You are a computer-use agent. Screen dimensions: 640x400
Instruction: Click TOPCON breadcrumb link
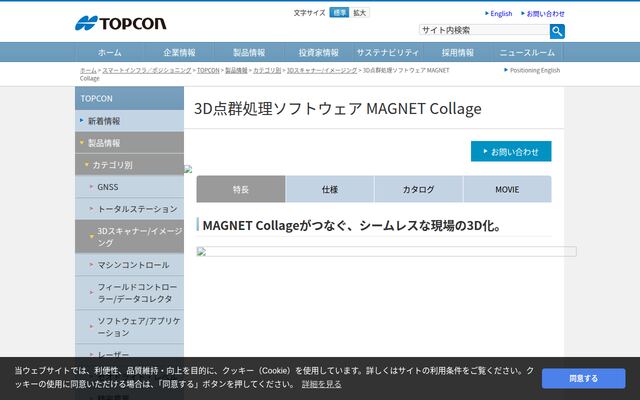pyautogui.click(x=208, y=70)
